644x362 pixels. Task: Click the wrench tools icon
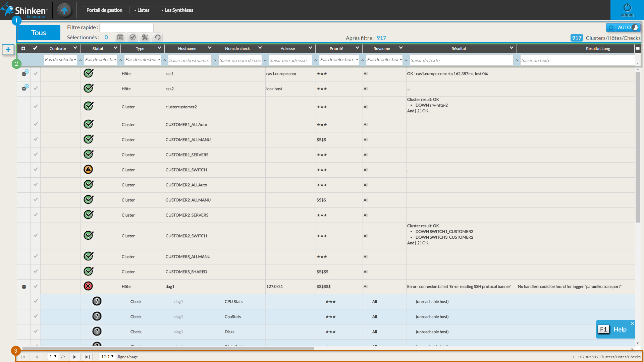click(x=145, y=37)
